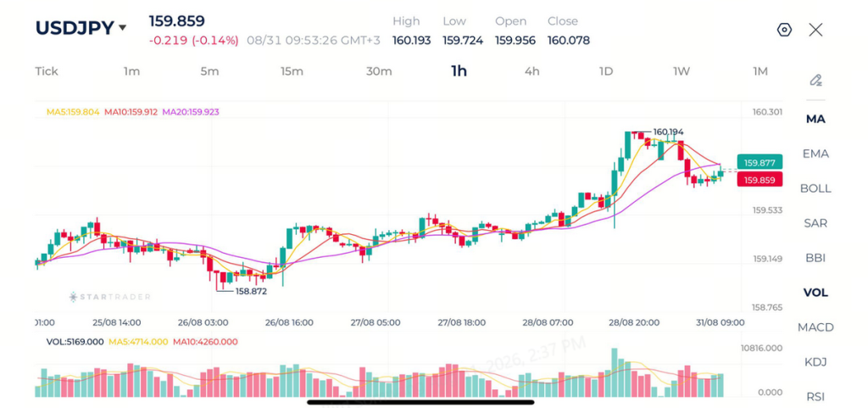Switch sub-chart to KDJ indicator
Screen dimensions: 868x408
[815, 362]
